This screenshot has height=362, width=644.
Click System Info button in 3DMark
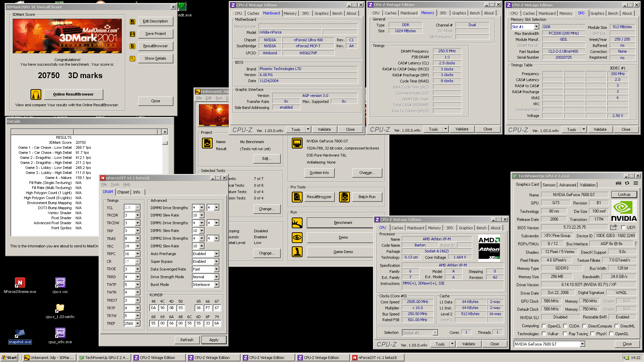[x=319, y=173]
